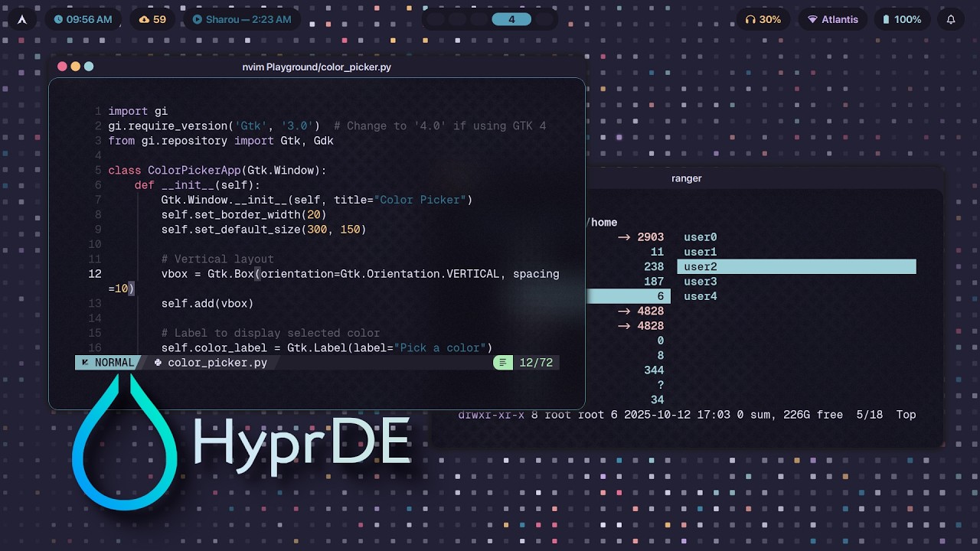The height and width of the screenshot is (551, 980).
Task: Click the yellow dot on the nvim window
Action: tap(76, 67)
